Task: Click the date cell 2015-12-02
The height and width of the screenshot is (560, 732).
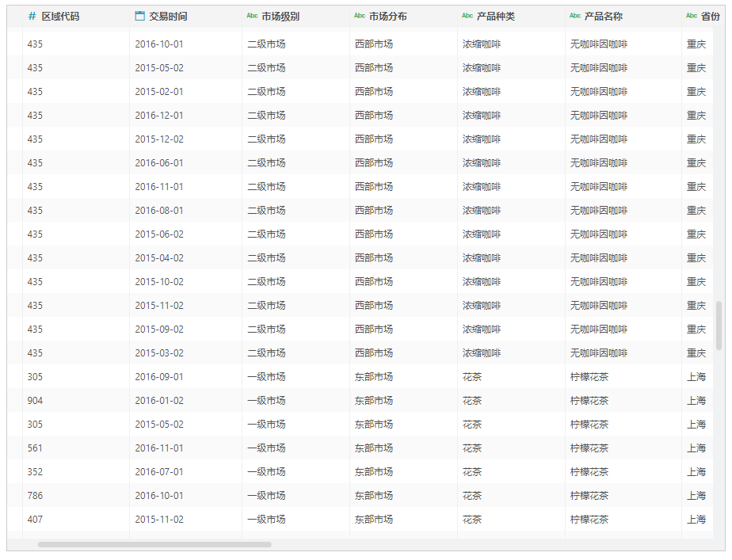Action: [x=159, y=139]
